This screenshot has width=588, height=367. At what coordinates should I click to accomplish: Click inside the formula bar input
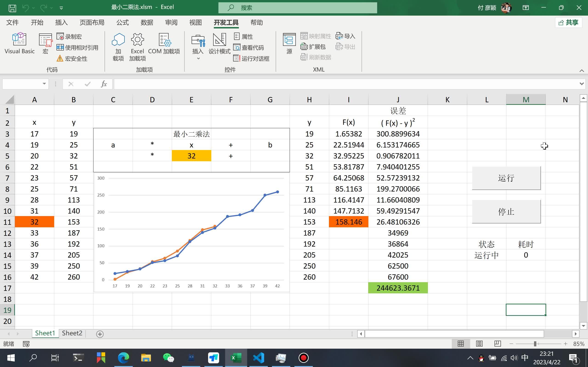340,84
